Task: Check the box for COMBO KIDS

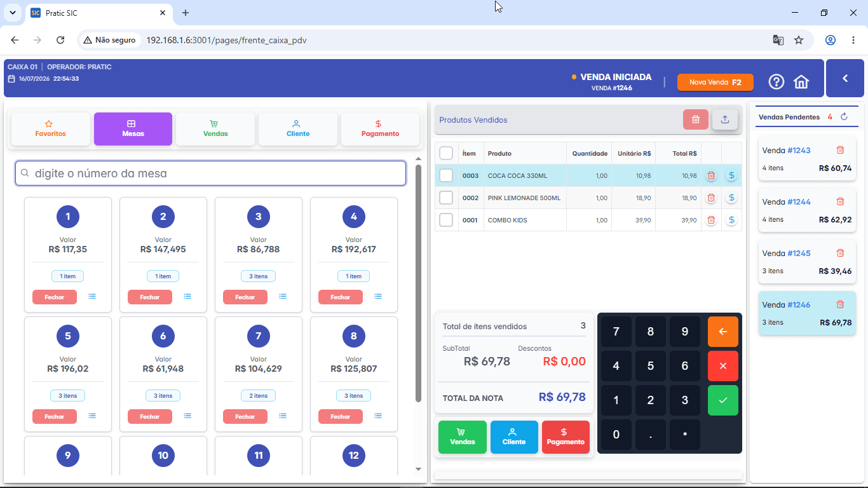Action: pos(446,220)
